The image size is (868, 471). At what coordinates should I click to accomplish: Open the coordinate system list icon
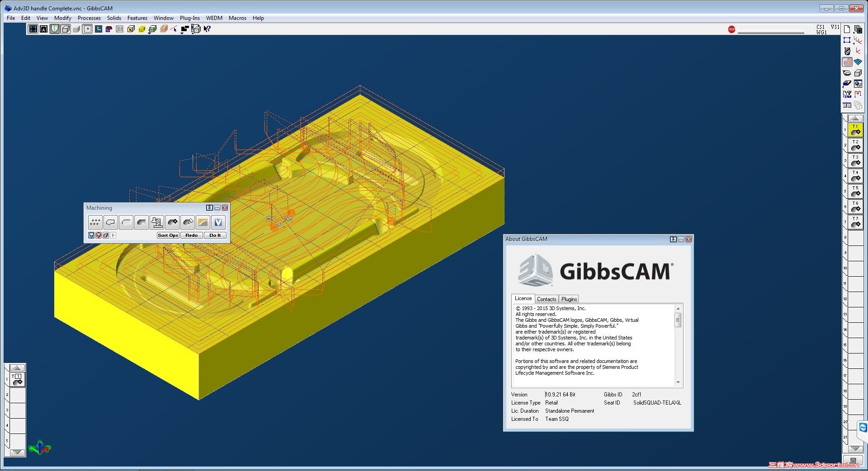(858, 40)
